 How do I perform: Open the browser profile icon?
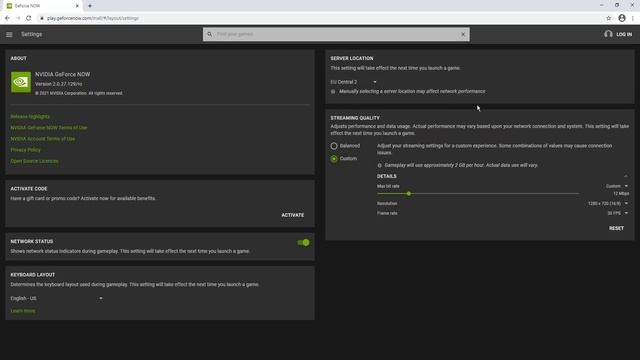click(622, 18)
